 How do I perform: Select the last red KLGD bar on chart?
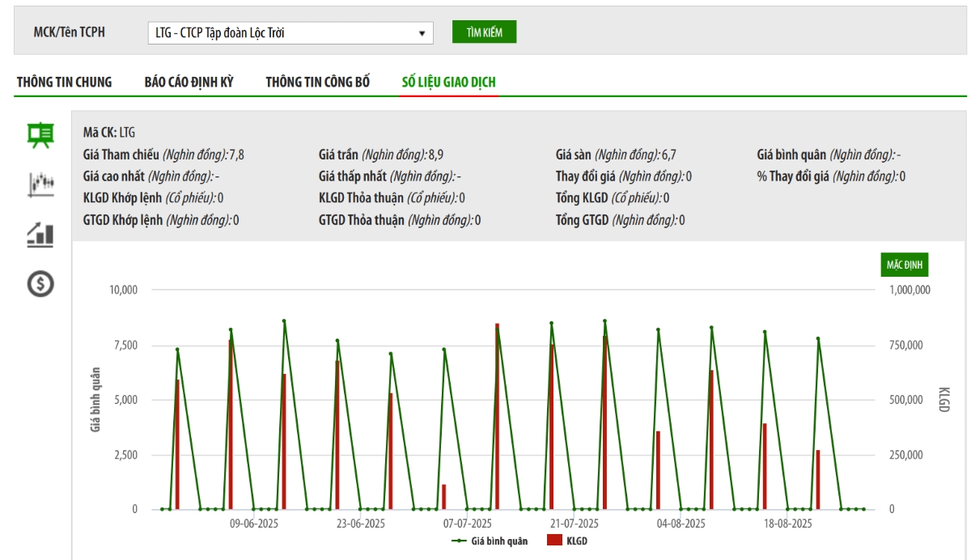pos(818,479)
